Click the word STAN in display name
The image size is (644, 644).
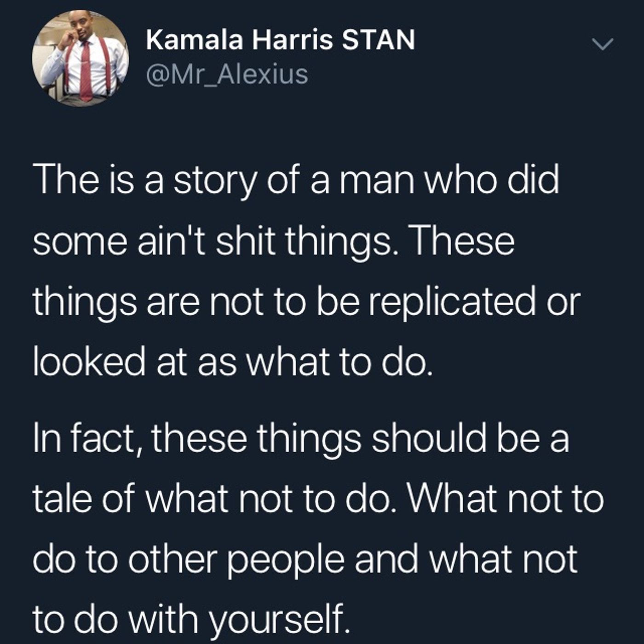(x=379, y=40)
